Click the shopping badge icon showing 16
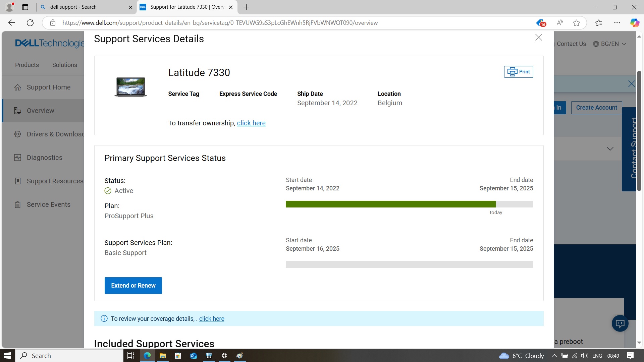This screenshot has width=644, height=362. 541,23
